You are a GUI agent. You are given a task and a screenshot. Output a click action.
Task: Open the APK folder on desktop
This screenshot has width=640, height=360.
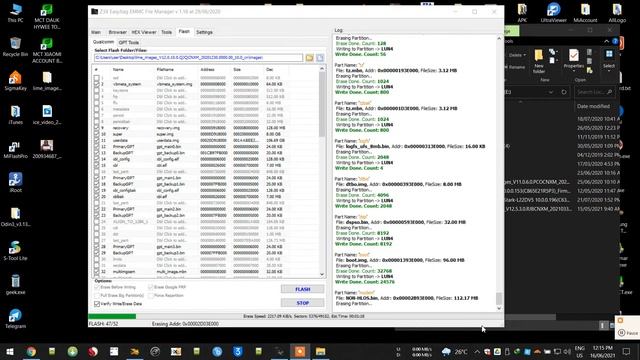pyautogui.click(x=522, y=12)
